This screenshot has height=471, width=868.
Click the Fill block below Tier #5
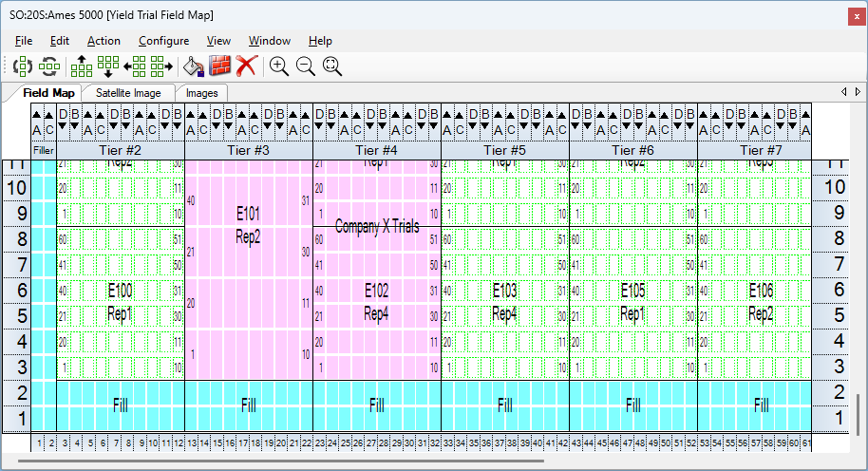point(505,405)
